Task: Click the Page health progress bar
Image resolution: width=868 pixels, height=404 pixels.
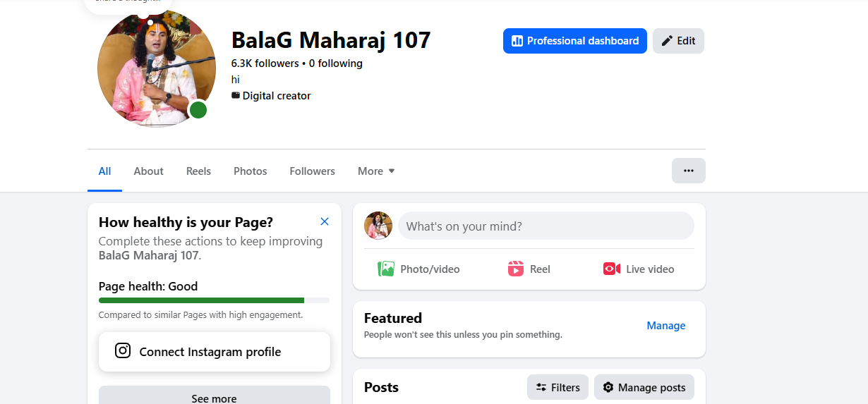Action: [x=214, y=300]
